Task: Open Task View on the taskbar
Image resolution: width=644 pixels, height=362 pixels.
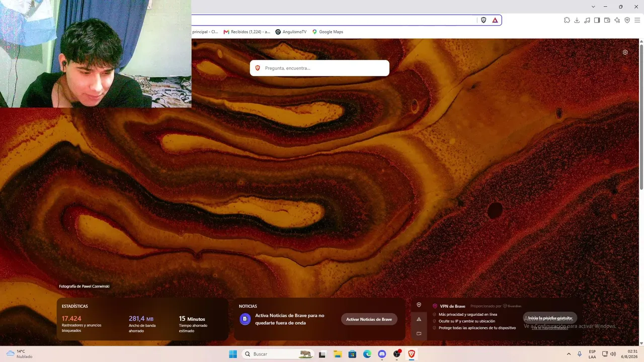Action: (322, 354)
